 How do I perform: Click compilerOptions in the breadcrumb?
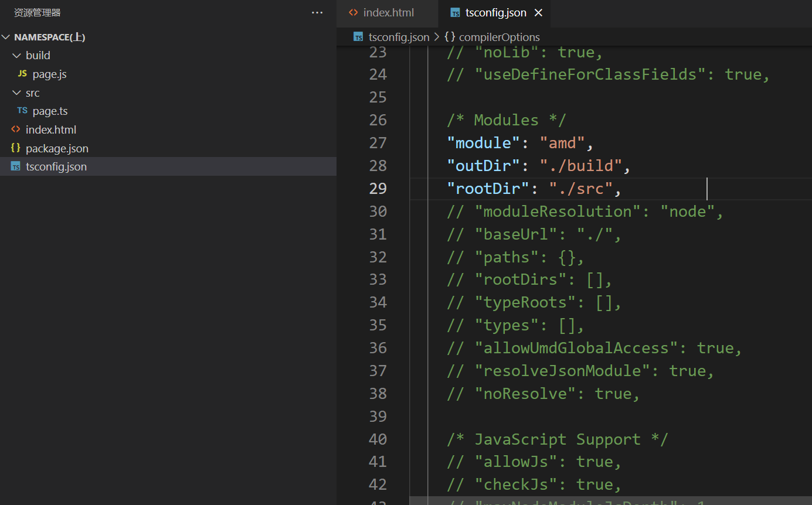coord(499,37)
